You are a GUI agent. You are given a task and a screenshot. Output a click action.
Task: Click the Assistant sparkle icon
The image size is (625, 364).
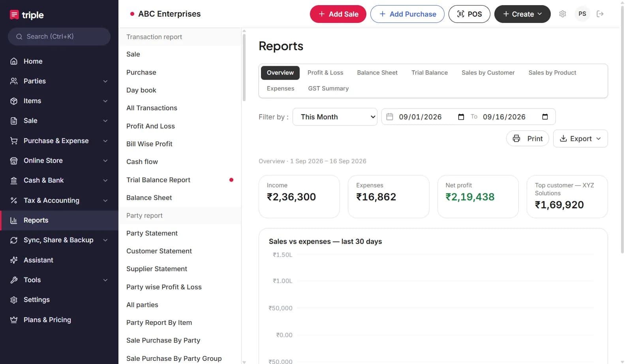(x=14, y=260)
